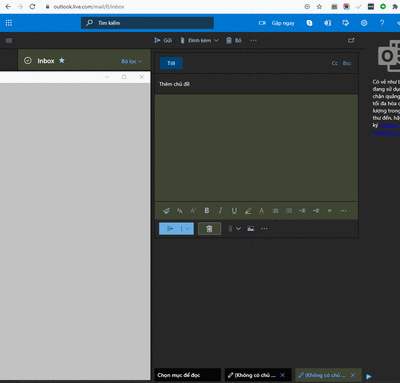Insert pictures inline icon
Viewport: 400px width, 383px height.
tap(251, 229)
